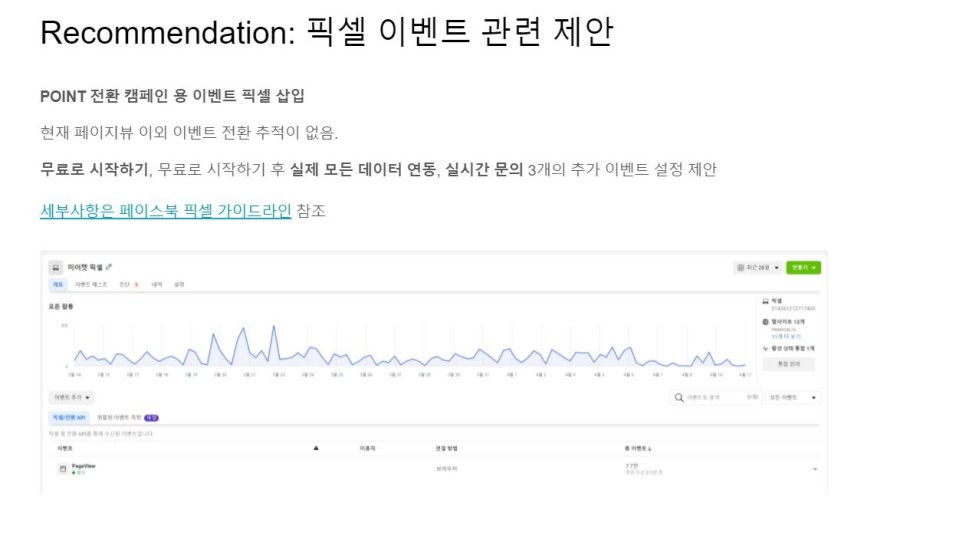This screenshot has height=539, width=966.
Task: Open the 모든 이벤트 filter dropdown
Action: tap(793, 397)
